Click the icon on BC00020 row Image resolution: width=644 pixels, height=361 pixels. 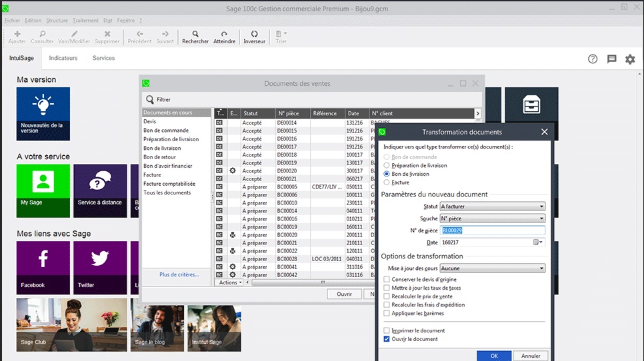(233, 234)
